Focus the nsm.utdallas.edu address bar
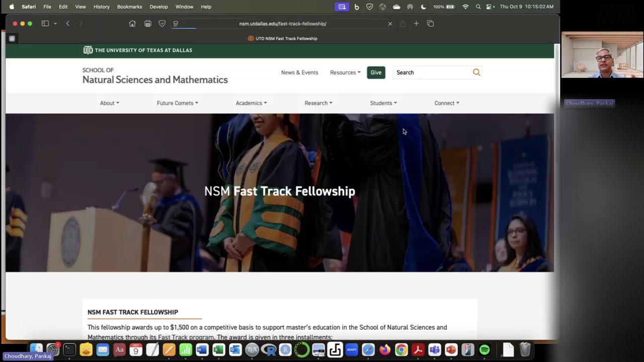 click(x=283, y=24)
